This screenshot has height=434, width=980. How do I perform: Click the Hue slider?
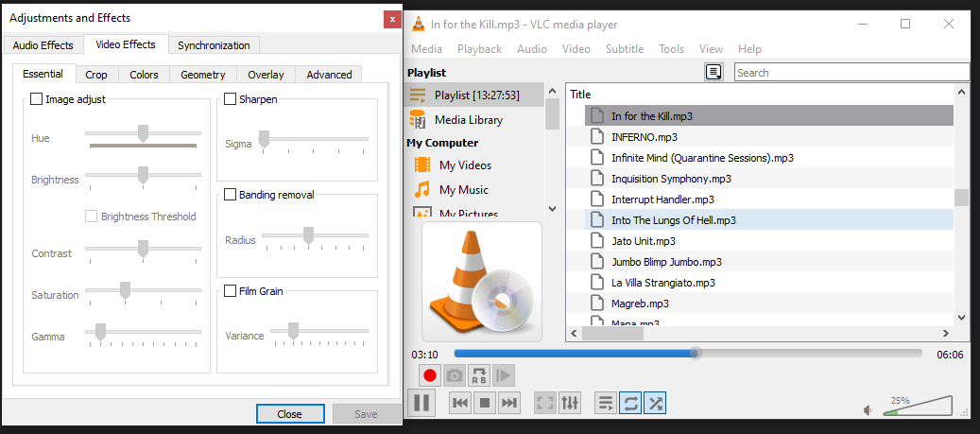(143, 133)
